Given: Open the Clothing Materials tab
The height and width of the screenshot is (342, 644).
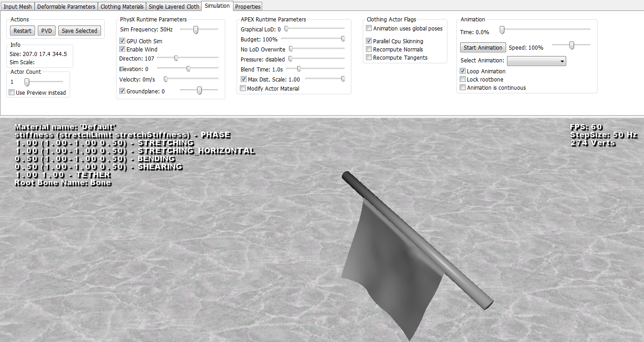Looking at the screenshot, I should coord(122,6).
